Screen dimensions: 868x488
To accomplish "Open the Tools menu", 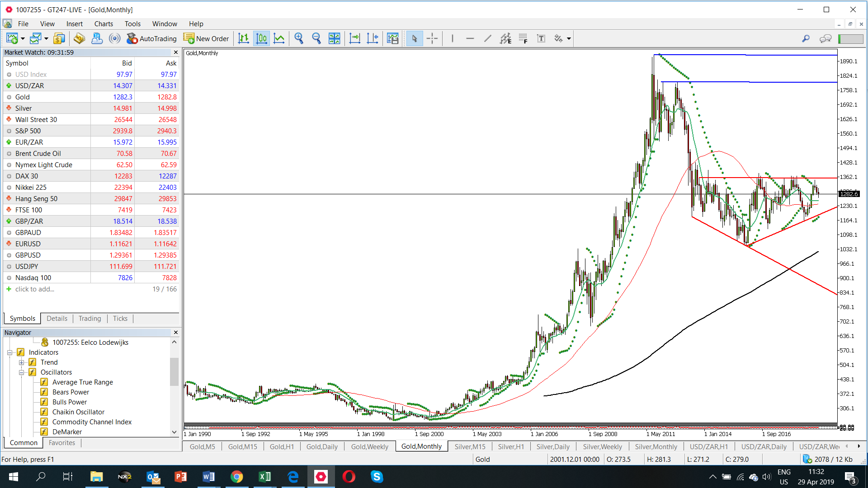I will (132, 23).
